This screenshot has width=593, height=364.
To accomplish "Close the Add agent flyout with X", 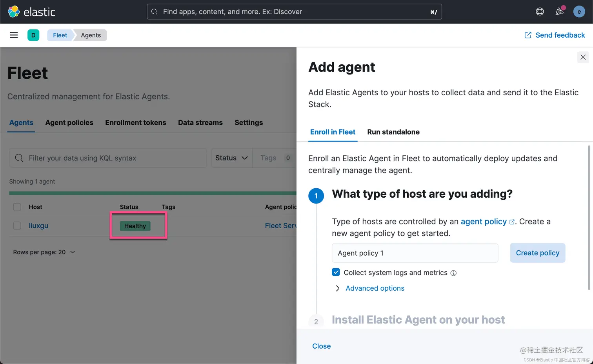I will (583, 57).
